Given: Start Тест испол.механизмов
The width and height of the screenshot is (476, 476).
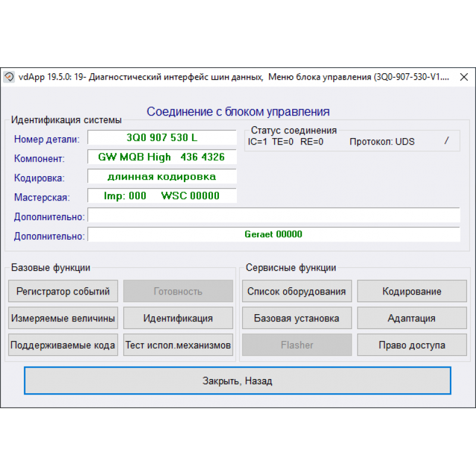Looking at the screenshot, I should point(177,345).
